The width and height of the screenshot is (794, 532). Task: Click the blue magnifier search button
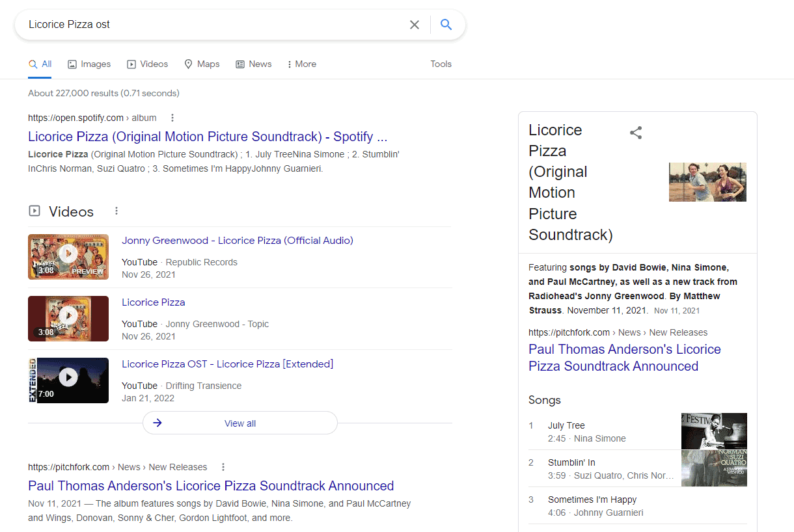click(x=446, y=25)
